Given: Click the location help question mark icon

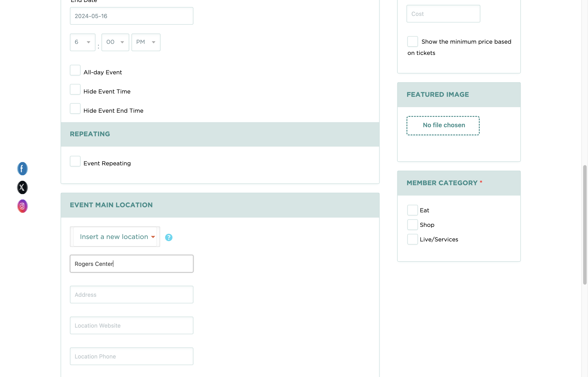Looking at the screenshot, I should pyautogui.click(x=169, y=237).
